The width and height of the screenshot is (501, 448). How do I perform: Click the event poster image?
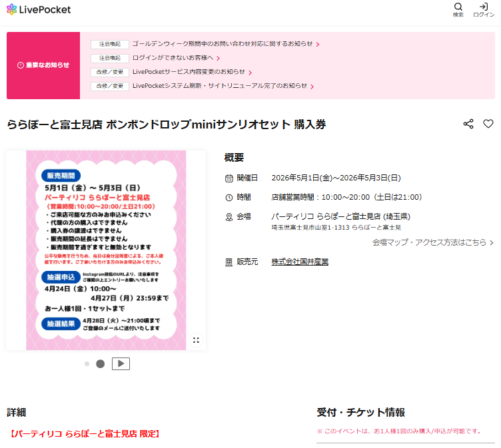pos(106,250)
